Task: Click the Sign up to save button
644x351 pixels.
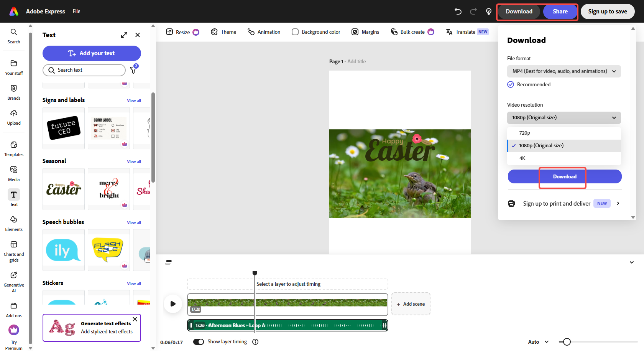Action: [x=608, y=12]
